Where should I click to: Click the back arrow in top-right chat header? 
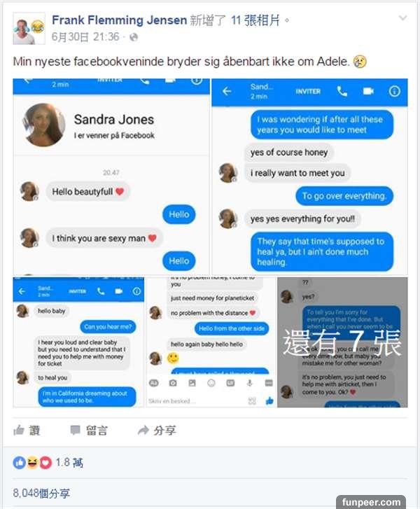(x=227, y=92)
